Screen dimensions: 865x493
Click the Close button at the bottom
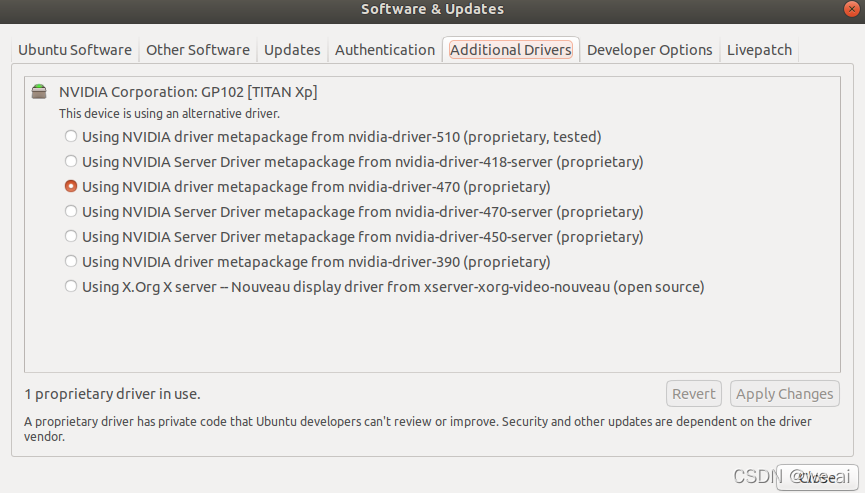click(x=818, y=477)
